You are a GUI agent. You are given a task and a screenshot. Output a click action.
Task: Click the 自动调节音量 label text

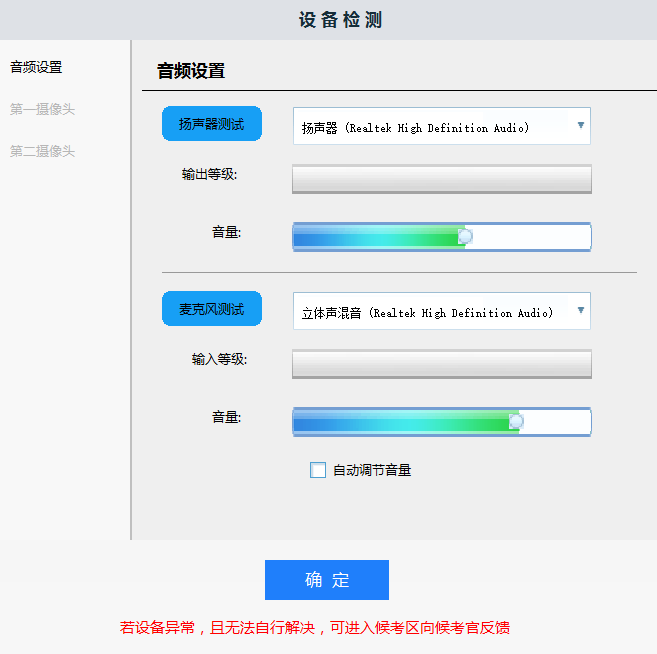(x=372, y=470)
